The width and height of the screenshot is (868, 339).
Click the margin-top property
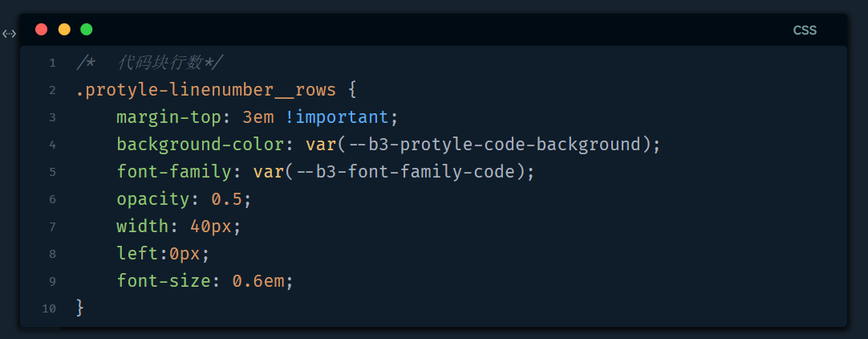coord(168,117)
